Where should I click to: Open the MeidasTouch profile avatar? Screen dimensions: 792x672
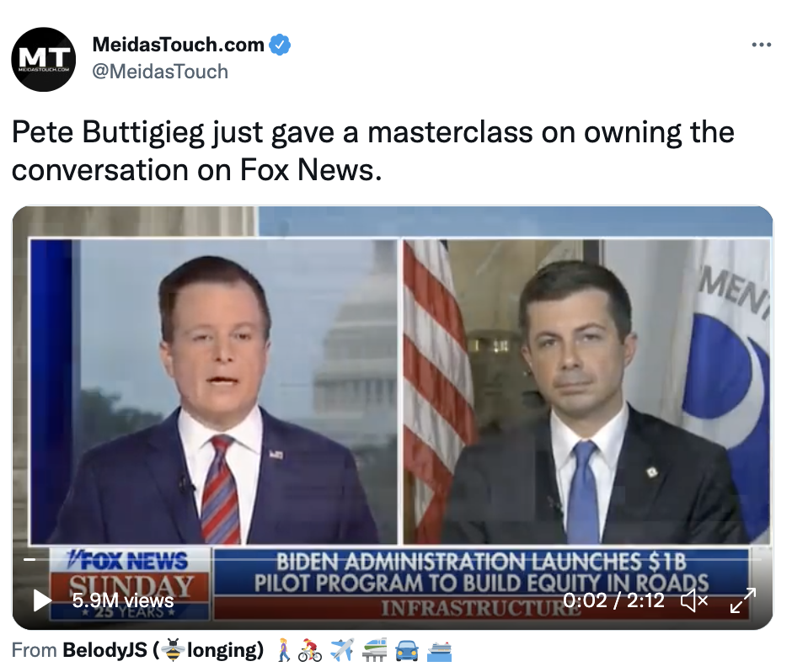pos(44,59)
